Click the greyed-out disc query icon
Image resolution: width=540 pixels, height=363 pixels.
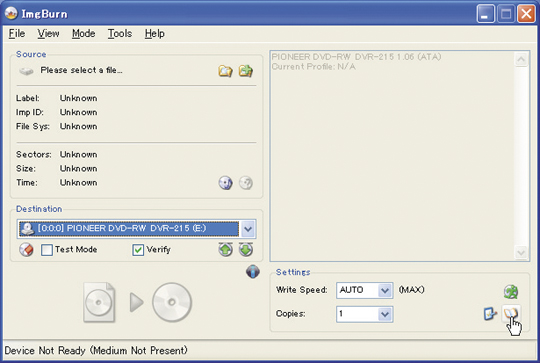click(246, 183)
